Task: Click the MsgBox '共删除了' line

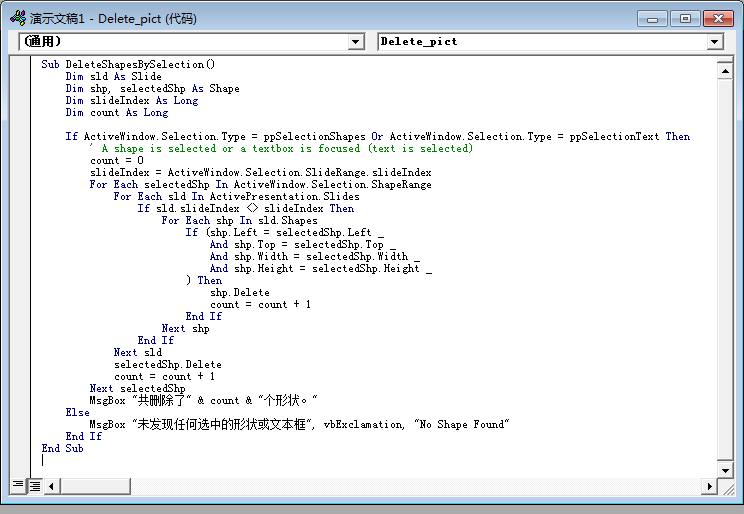Action: pos(204,401)
